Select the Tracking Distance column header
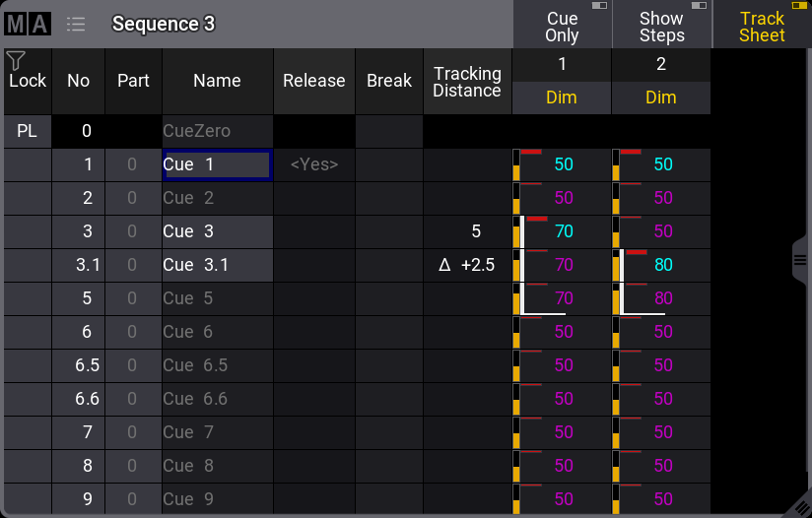 (x=467, y=82)
